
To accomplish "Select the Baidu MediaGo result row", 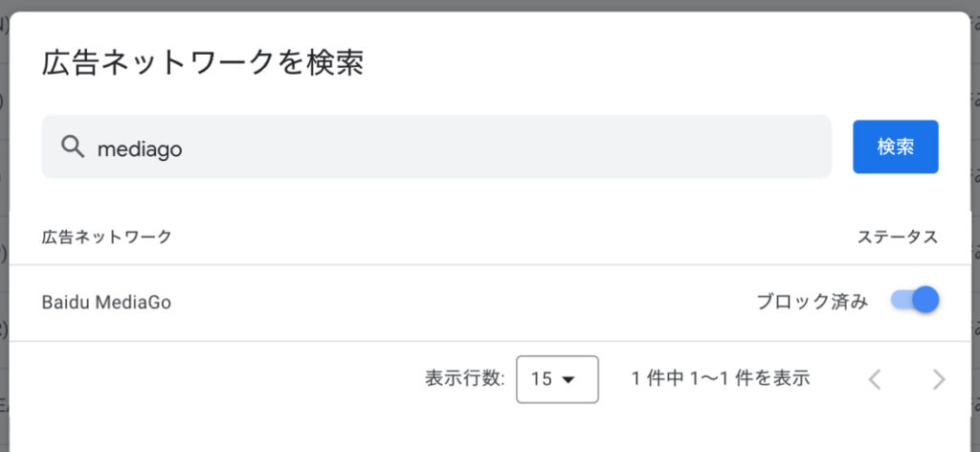I will [x=490, y=303].
